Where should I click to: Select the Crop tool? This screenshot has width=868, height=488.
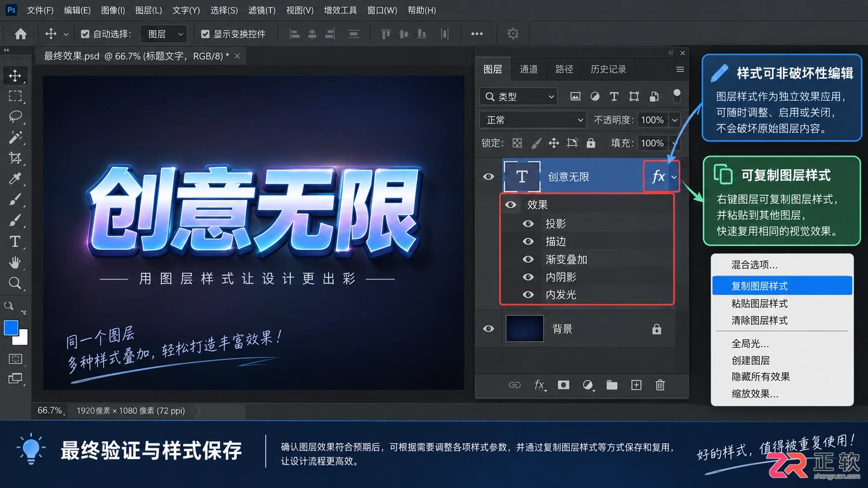(15, 158)
